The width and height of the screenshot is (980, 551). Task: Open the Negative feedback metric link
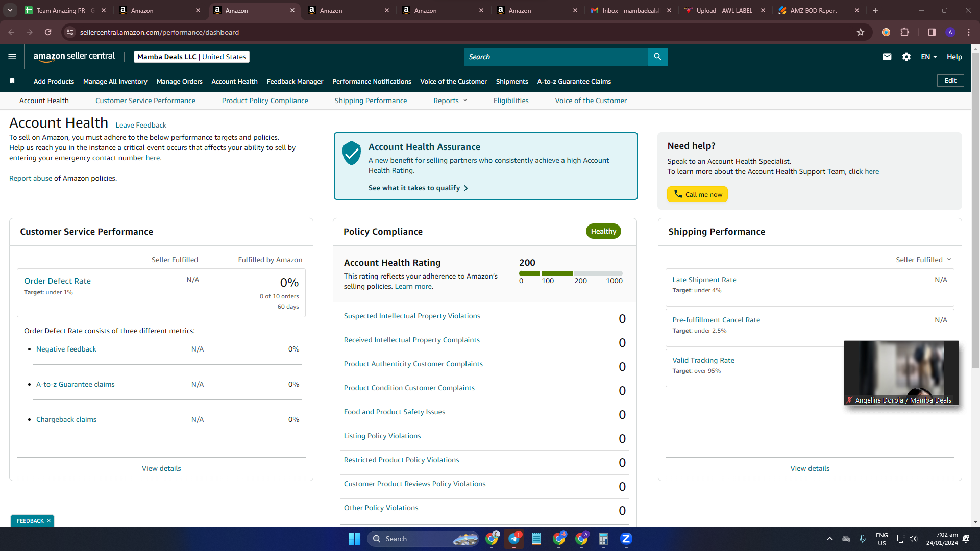point(66,349)
